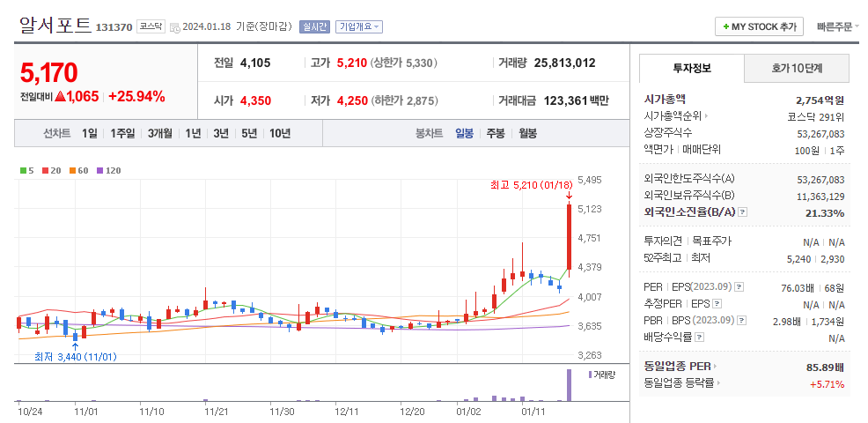Viewport: 868px width, 423px height.
Task: Click the 11,363,129 foreign-held shares value
Action: (x=821, y=196)
